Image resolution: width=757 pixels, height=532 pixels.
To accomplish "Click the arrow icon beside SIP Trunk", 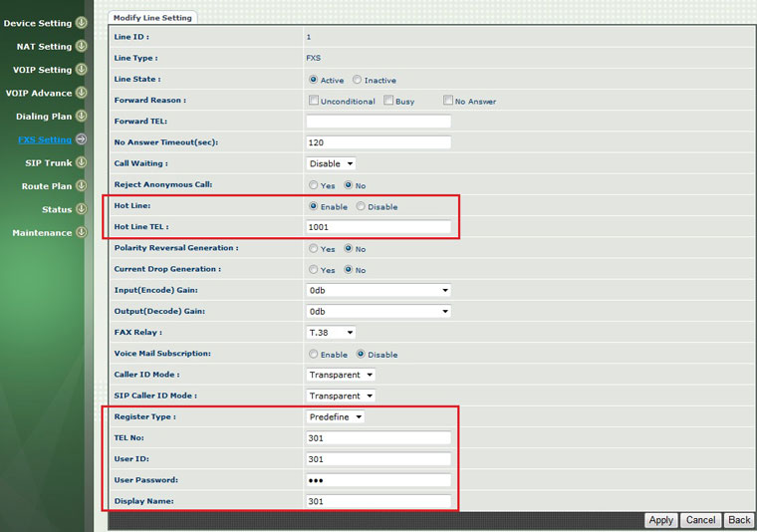I will [82, 163].
